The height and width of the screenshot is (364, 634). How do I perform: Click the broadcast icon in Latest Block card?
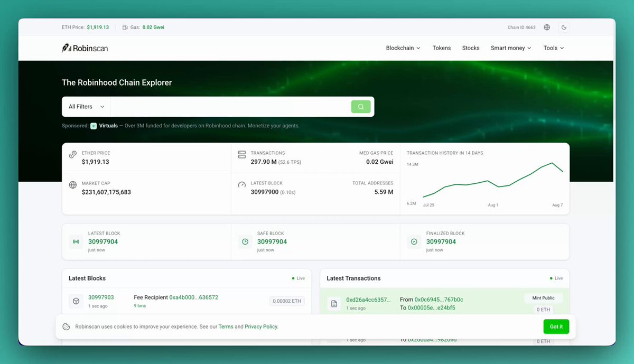[x=76, y=241]
